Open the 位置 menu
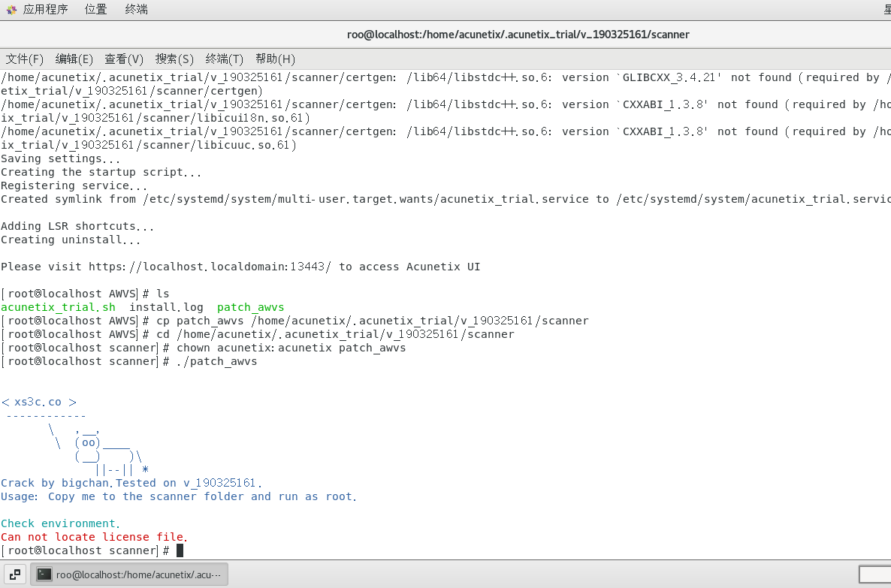Image resolution: width=891 pixels, height=588 pixels. pos(95,10)
